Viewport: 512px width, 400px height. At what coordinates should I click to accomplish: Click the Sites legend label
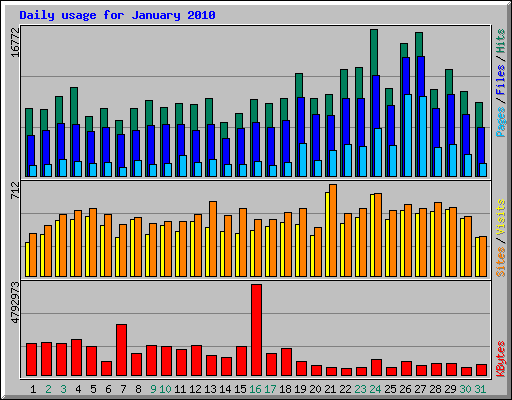[x=501, y=262]
